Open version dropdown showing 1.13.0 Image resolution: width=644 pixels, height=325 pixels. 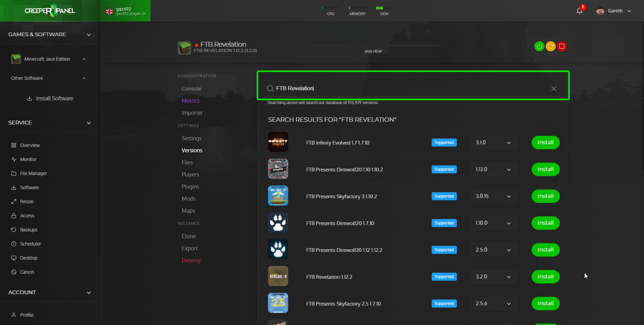click(x=493, y=169)
